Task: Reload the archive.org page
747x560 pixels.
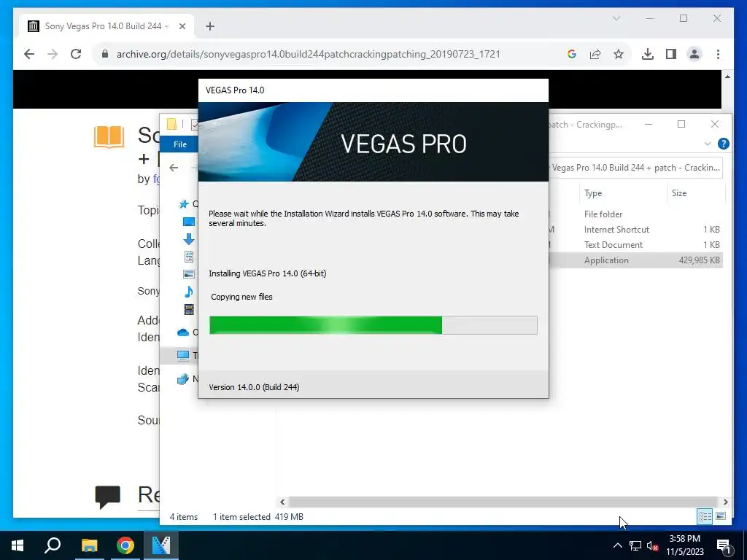Action: click(x=76, y=54)
